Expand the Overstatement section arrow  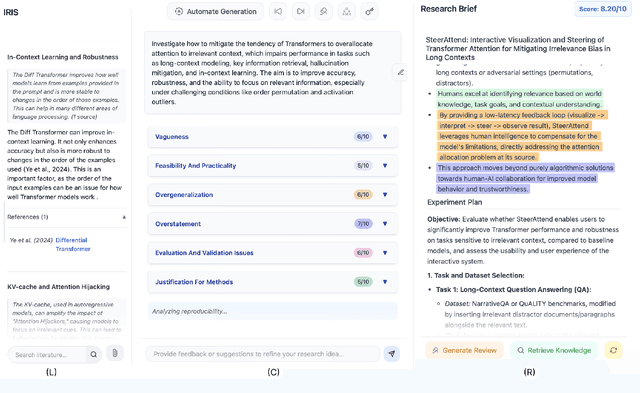[x=385, y=224]
